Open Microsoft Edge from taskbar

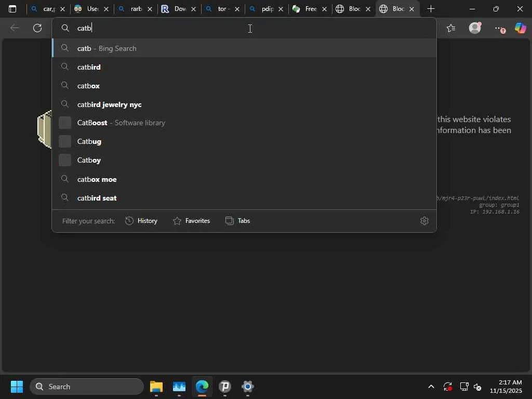202,387
